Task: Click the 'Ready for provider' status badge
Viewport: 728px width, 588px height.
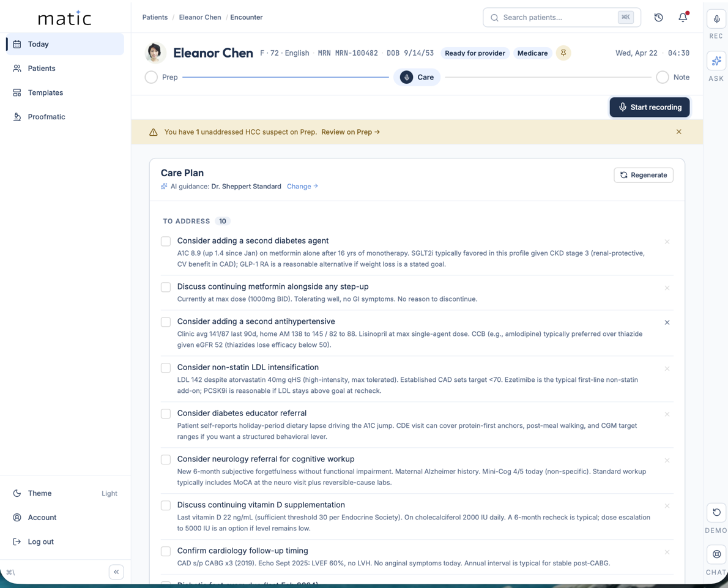Action: pos(475,53)
